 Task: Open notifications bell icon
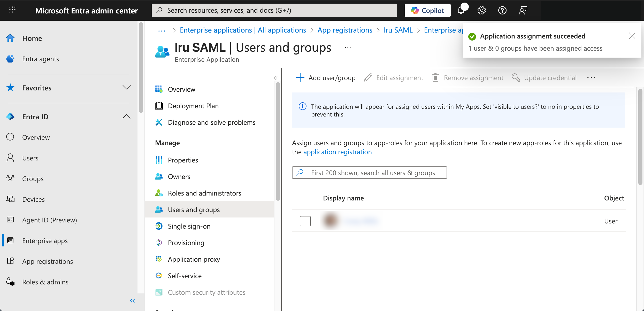point(461,10)
